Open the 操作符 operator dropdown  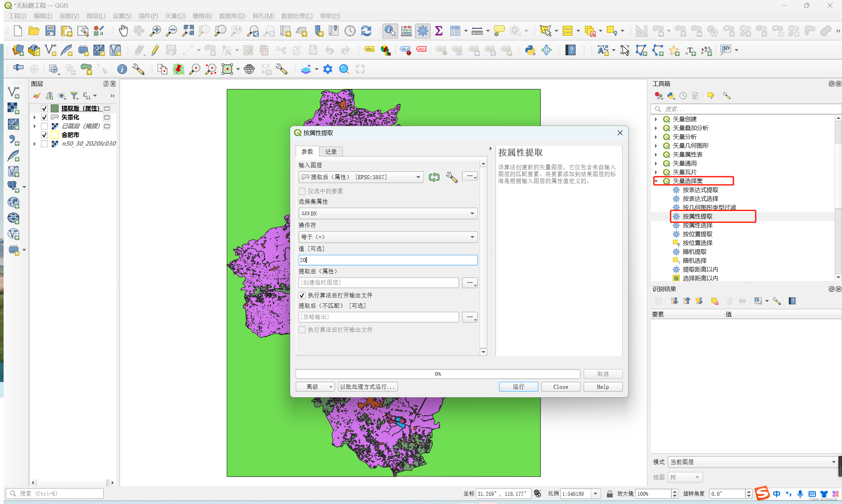tap(387, 237)
